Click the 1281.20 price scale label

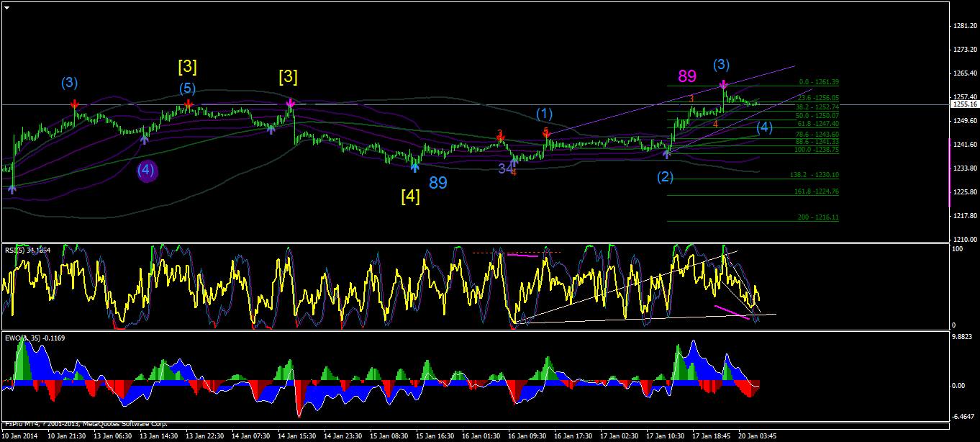coord(963,26)
